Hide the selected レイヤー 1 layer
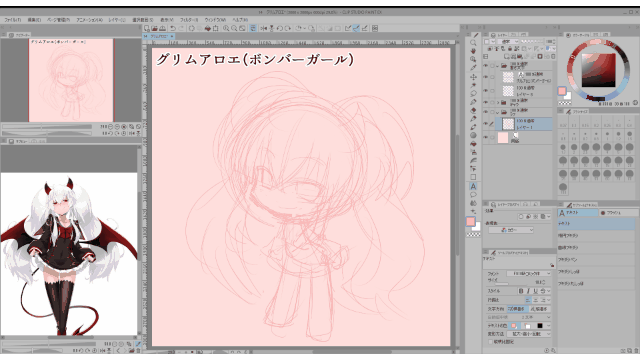 click(486, 124)
